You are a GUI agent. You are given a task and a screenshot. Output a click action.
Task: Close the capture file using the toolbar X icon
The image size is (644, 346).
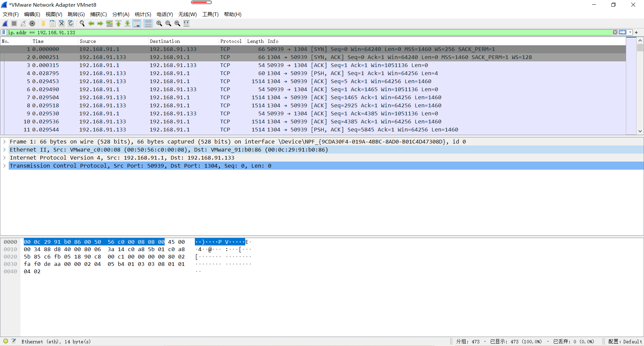point(62,23)
